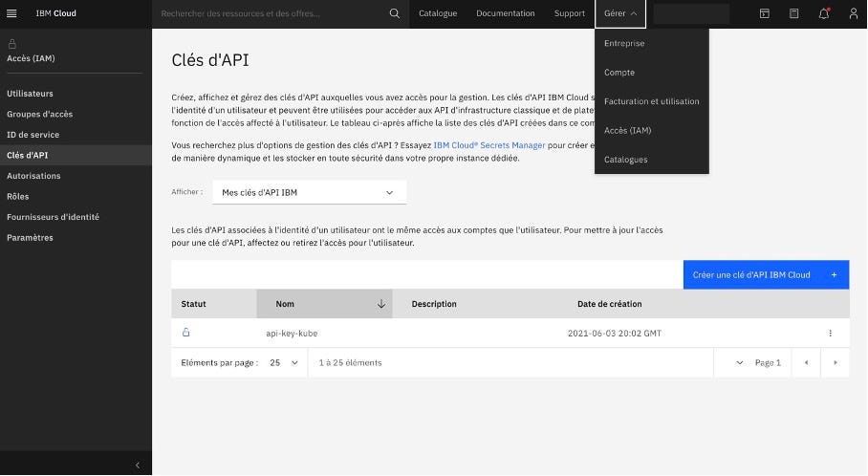Screen dimensions: 868x476
Task: Open the cost estimator icon
Action: tap(793, 13)
